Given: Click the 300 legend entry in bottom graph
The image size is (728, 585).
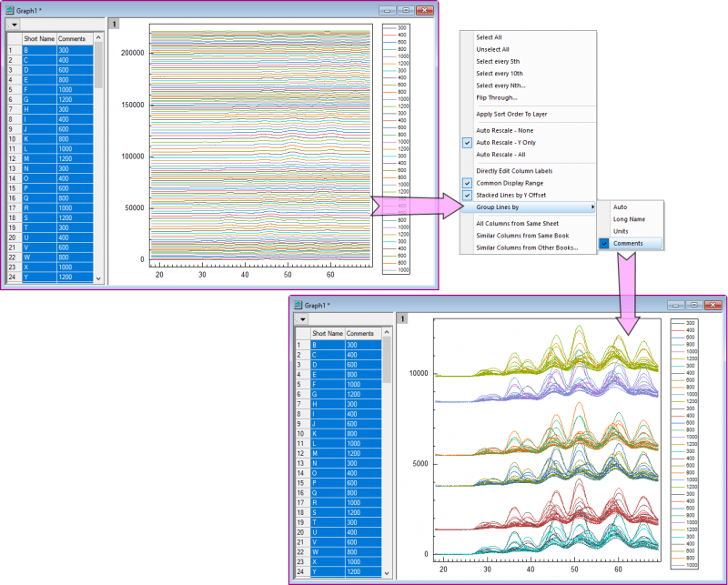Looking at the screenshot, I should click(x=689, y=321).
